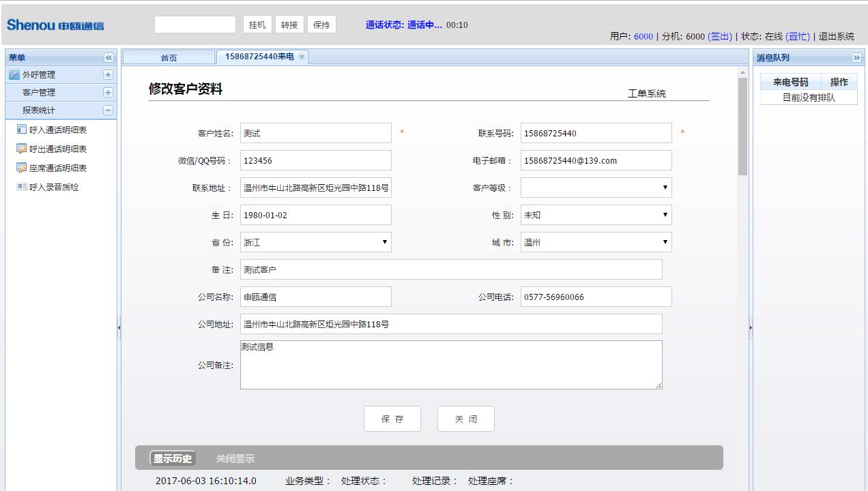Collapse the 消息队列 panel with the » icon
868x491 pixels.
858,57
